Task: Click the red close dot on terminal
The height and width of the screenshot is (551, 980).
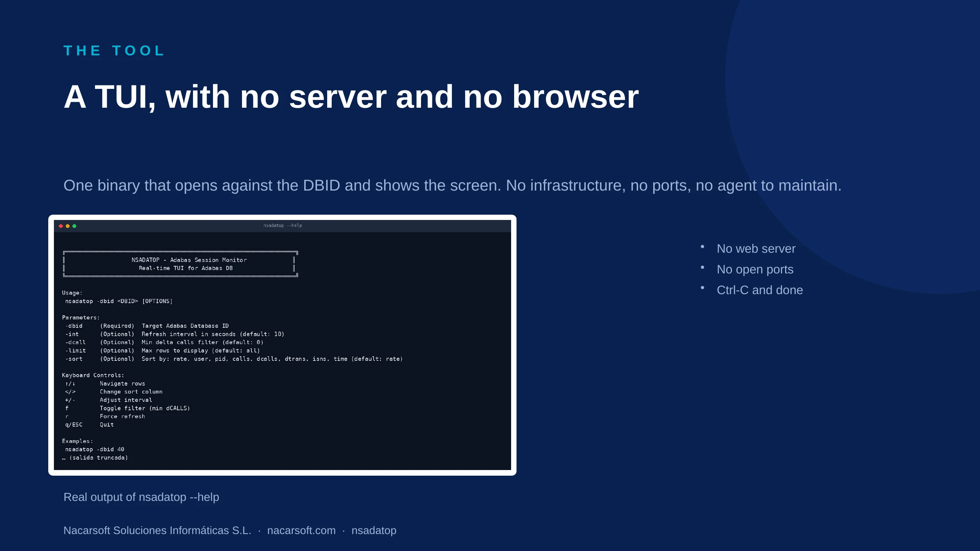Action: 61,226
